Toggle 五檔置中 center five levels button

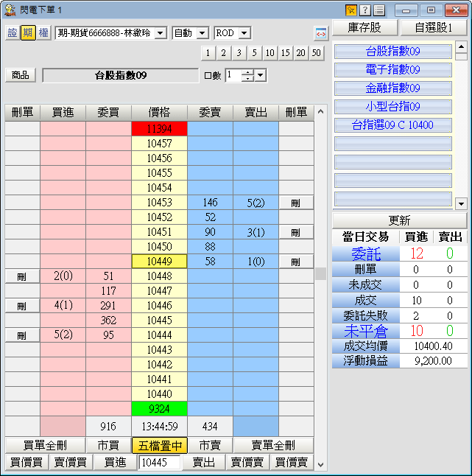coord(159,445)
